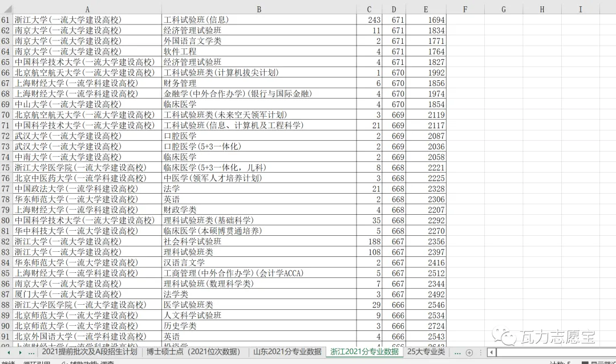616x364 pixels.
Task: Click cell 汉语言文学
Action: pyautogui.click(x=259, y=263)
